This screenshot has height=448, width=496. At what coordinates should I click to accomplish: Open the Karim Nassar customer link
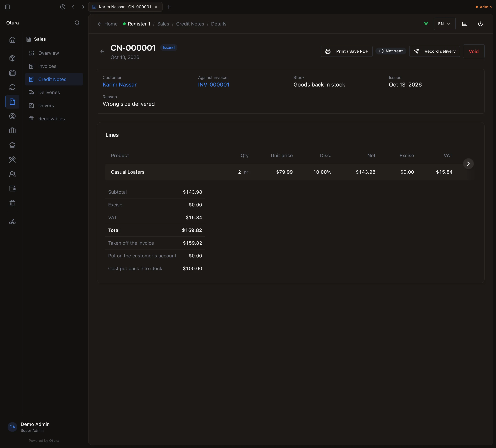click(120, 85)
